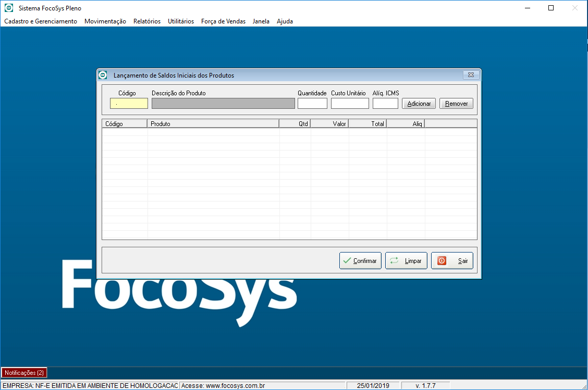Close the Lançamento de Saldos Iniciais dialog
The height and width of the screenshot is (390, 588).
click(471, 75)
